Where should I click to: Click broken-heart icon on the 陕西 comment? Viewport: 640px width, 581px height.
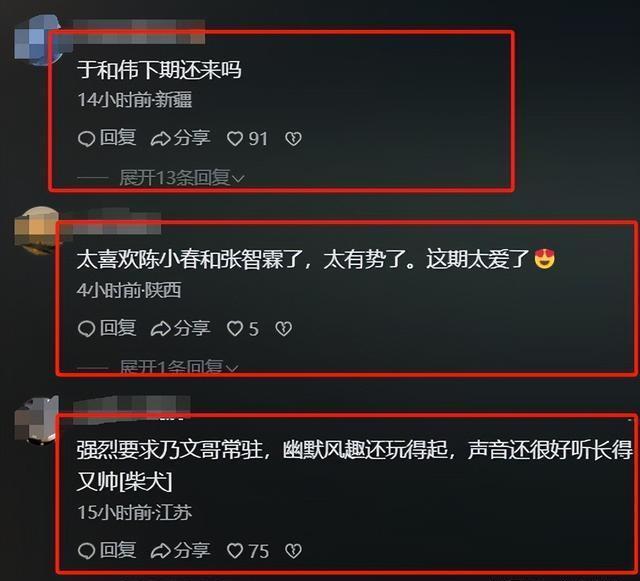tap(283, 329)
